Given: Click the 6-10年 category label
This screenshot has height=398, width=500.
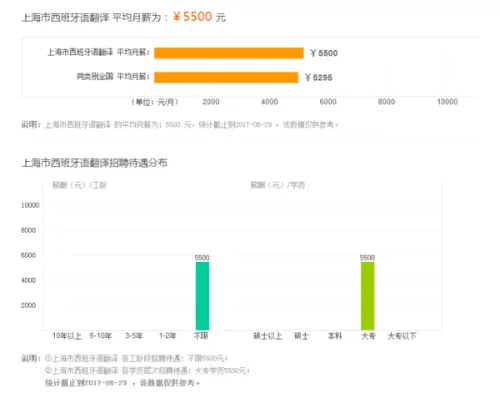Looking at the screenshot, I should [100, 336].
